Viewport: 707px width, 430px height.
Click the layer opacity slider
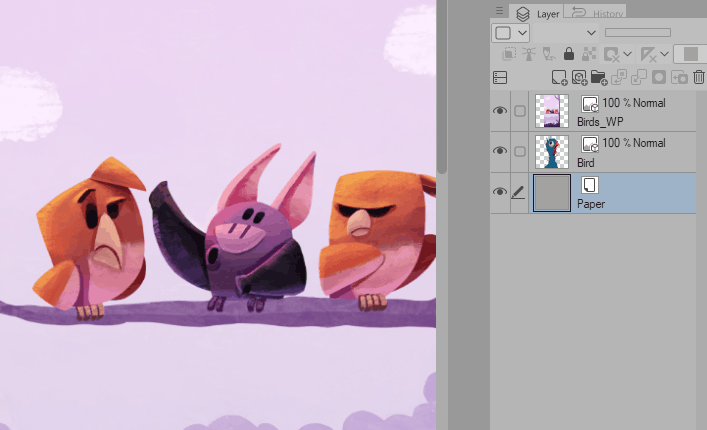pos(637,33)
